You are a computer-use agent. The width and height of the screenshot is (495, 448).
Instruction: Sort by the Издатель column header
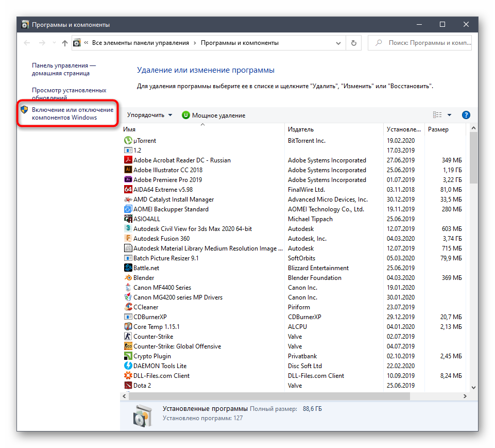tap(301, 129)
